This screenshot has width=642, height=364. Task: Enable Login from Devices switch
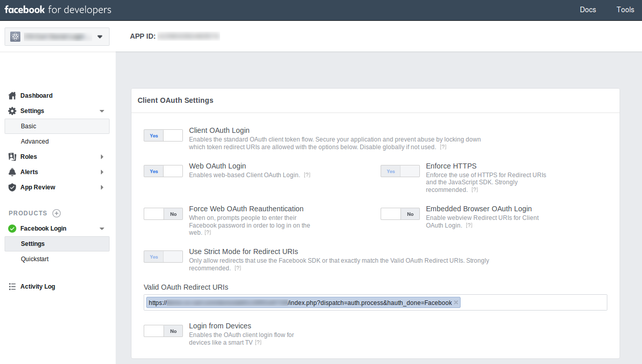[163, 331]
